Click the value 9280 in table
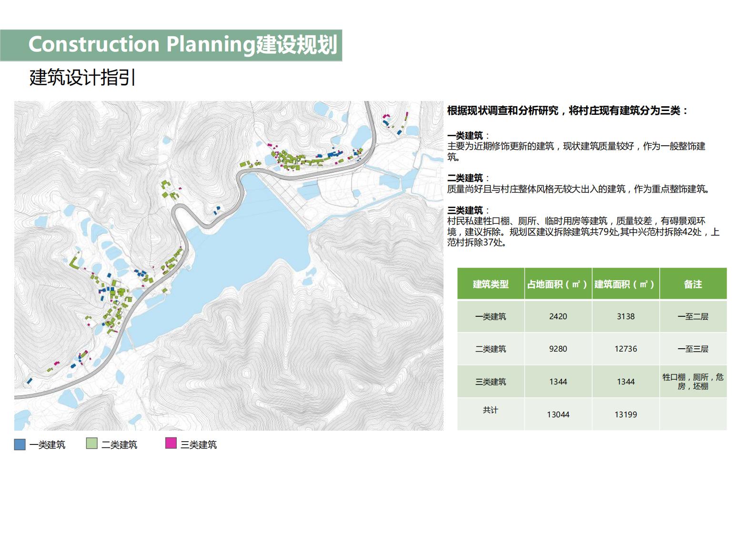The image size is (756, 535). tap(558, 349)
